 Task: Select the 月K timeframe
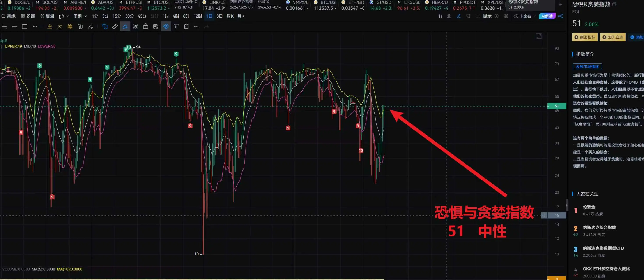pos(241,16)
